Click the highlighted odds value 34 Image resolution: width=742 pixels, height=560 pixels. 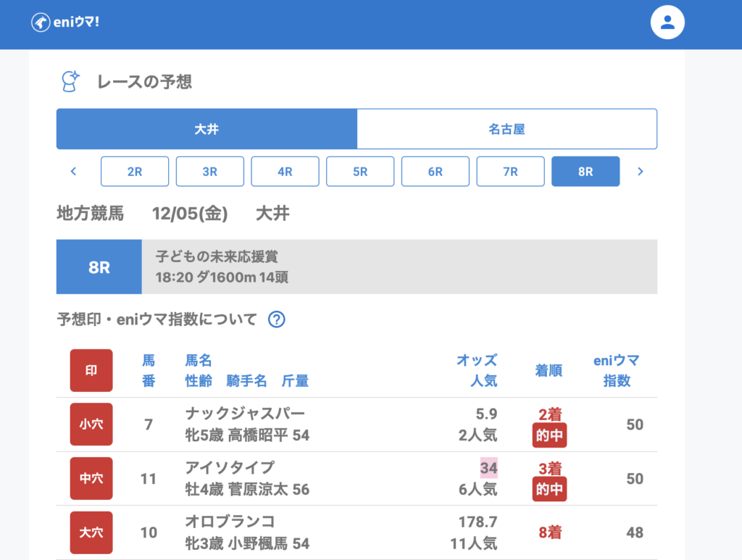(x=488, y=468)
